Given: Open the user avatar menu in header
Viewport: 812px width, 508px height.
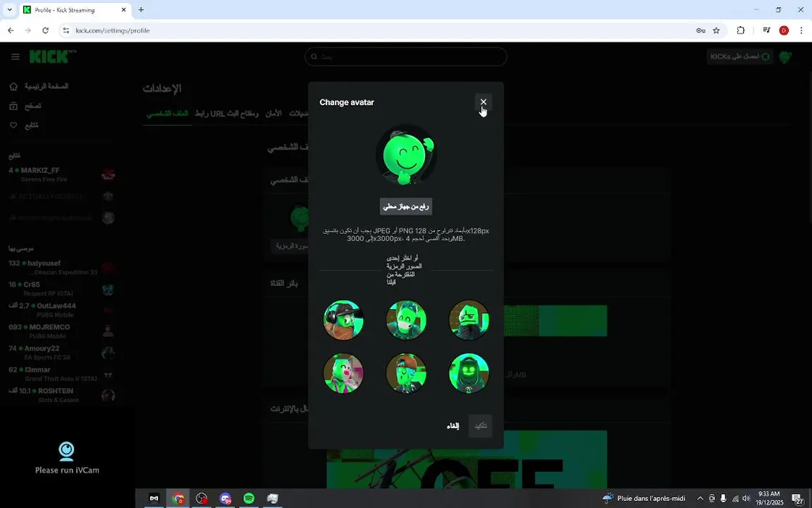Looking at the screenshot, I should point(786,56).
